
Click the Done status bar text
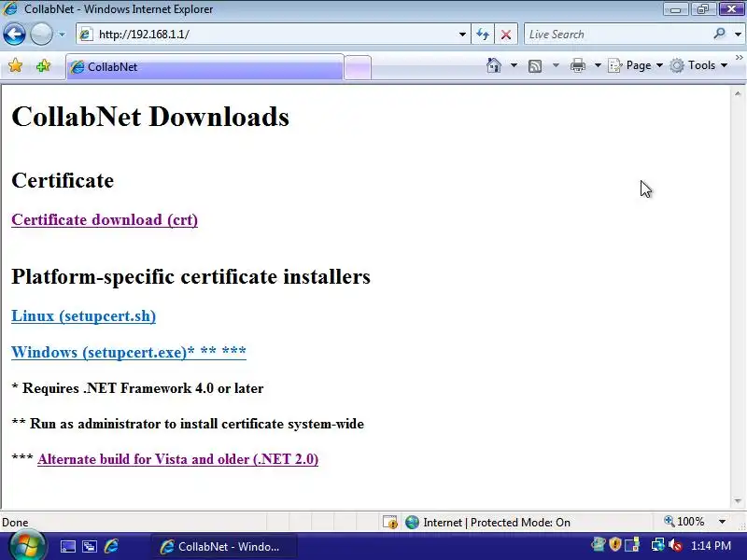15,523
